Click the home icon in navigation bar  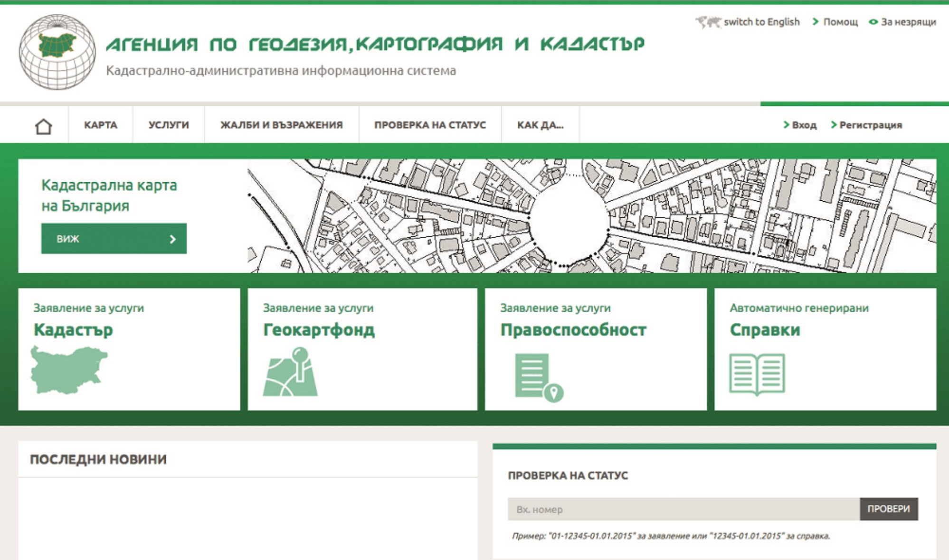click(43, 126)
